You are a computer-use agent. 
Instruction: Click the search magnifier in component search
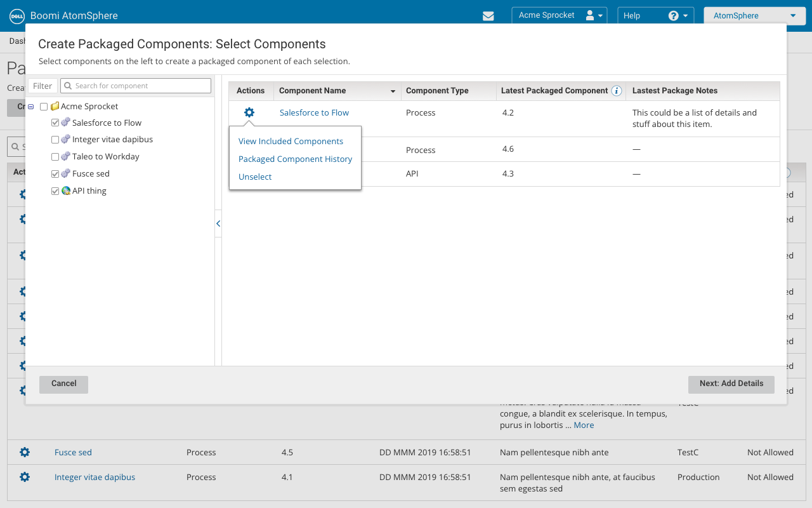tap(68, 86)
